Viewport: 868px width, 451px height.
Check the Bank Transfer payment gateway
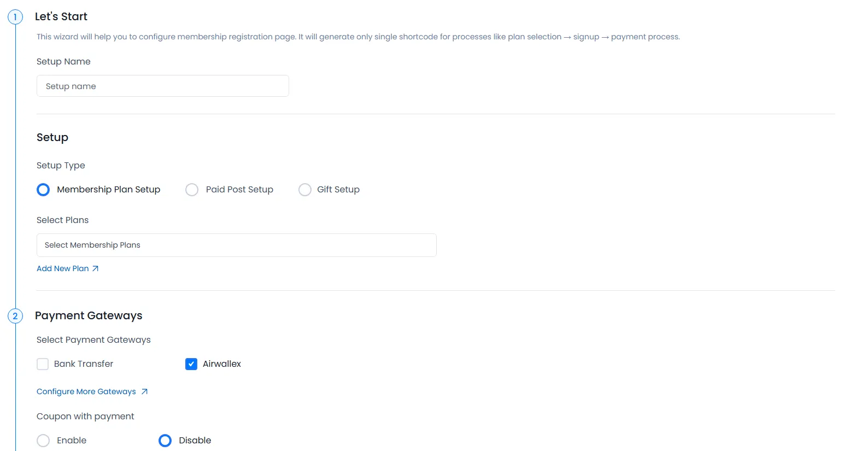tap(43, 364)
